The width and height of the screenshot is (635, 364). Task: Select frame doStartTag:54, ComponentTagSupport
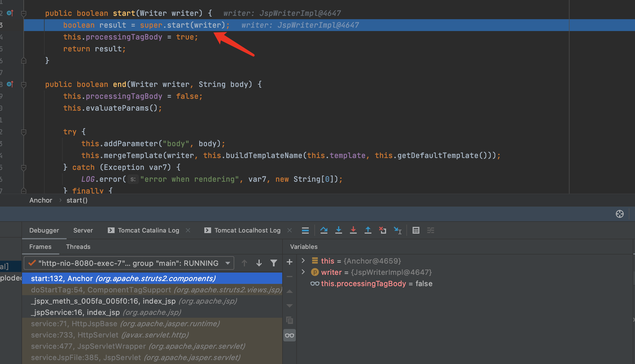coord(152,290)
